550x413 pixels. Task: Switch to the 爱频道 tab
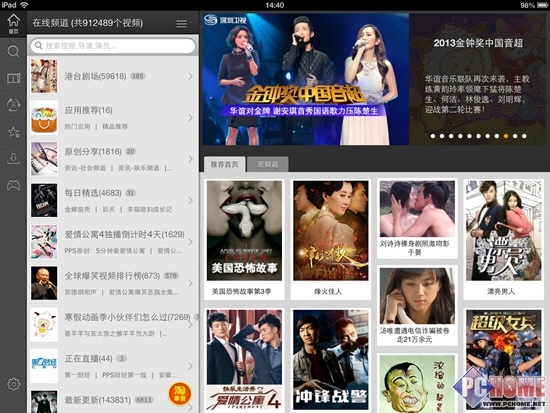[x=268, y=164]
